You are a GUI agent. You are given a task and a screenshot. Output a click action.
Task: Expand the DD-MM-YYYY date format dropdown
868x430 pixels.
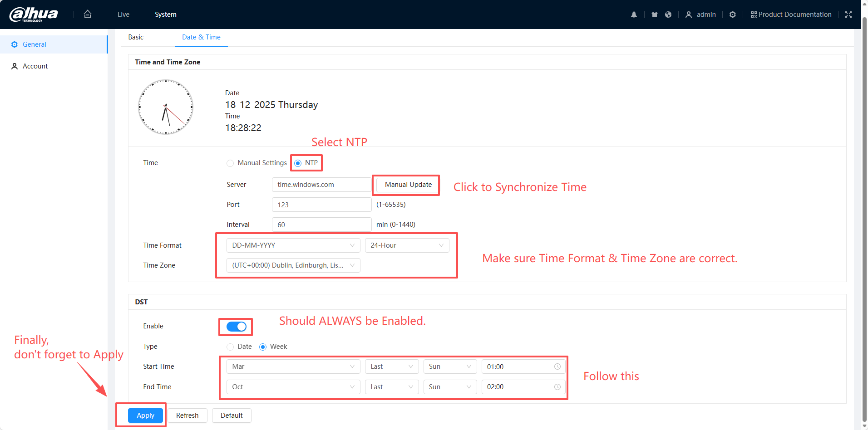(x=293, y=245)
